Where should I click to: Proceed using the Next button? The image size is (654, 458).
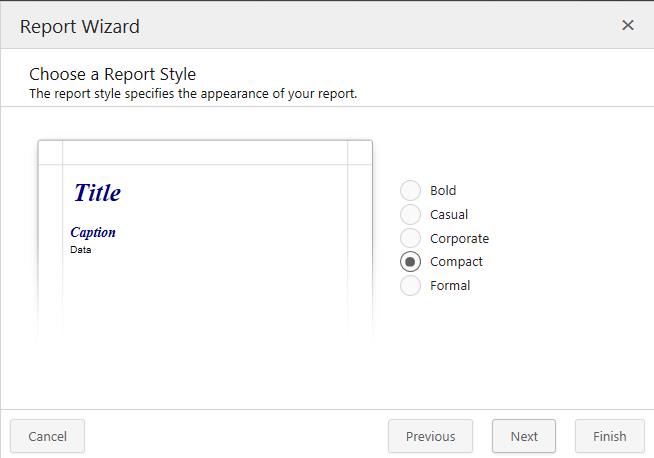coord(524,436)
